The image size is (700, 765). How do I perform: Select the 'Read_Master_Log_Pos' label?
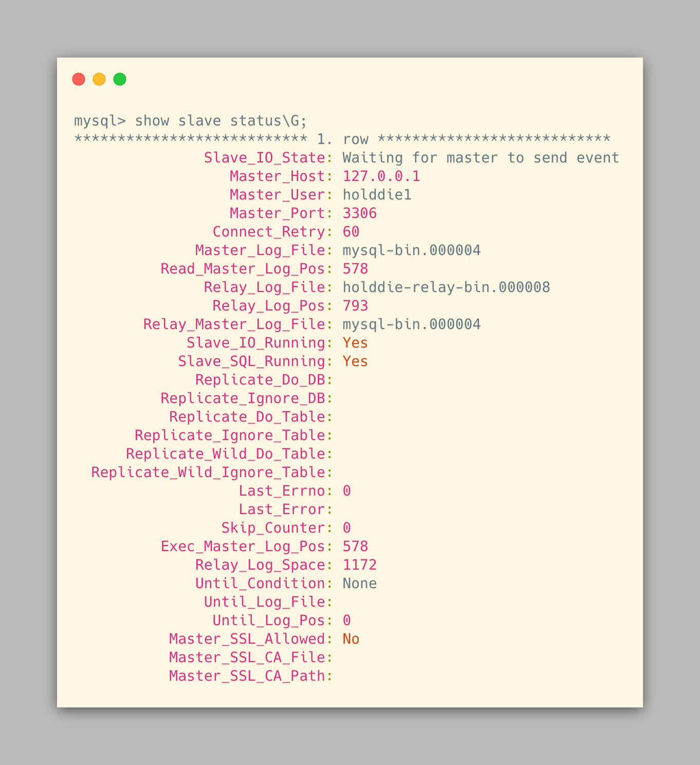point(243,269)
